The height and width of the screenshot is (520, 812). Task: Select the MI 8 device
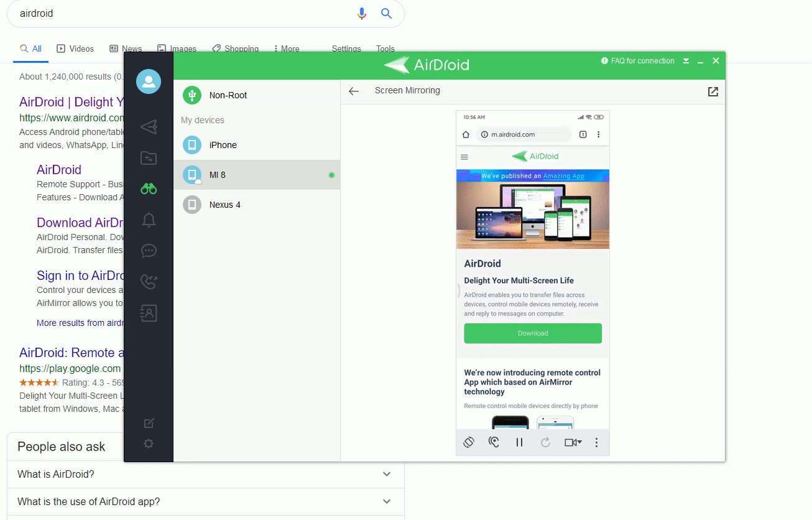tap(257, 175)
